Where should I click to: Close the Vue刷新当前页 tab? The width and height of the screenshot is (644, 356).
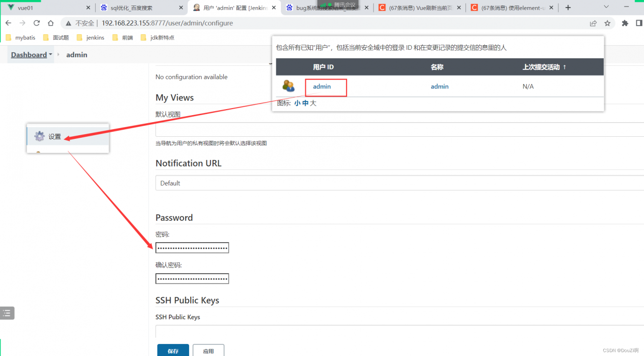458,8
